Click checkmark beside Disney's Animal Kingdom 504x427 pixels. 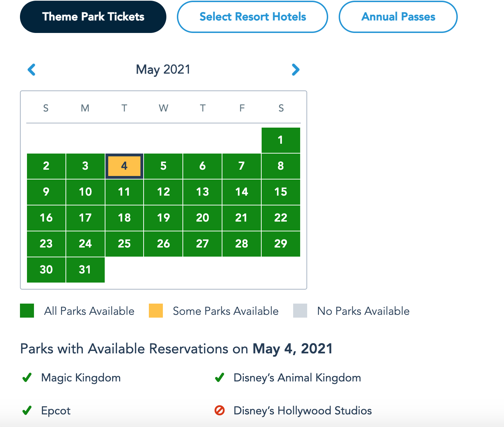(220, 378)
